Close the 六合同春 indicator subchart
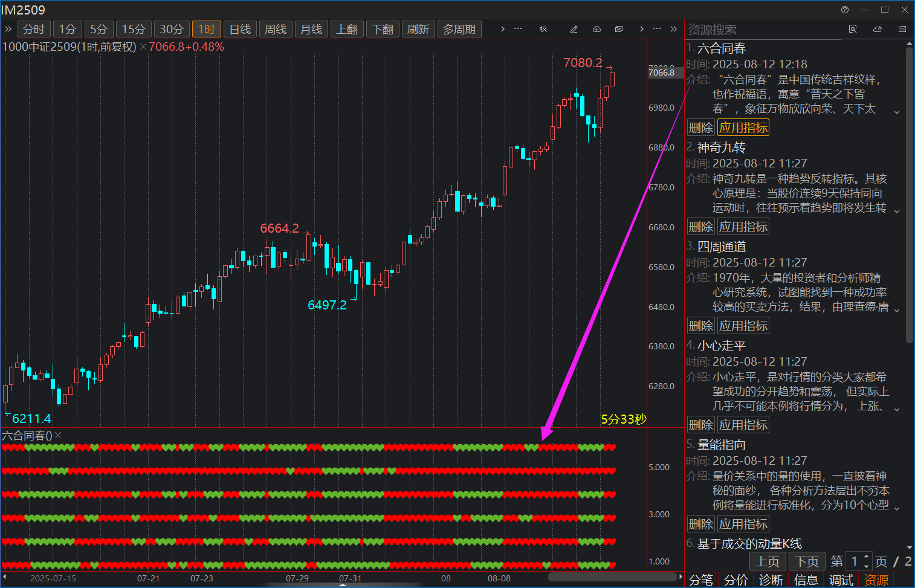The width and height of the screenshot is (915, 588). pyautogui.click(x=59, y=436)
